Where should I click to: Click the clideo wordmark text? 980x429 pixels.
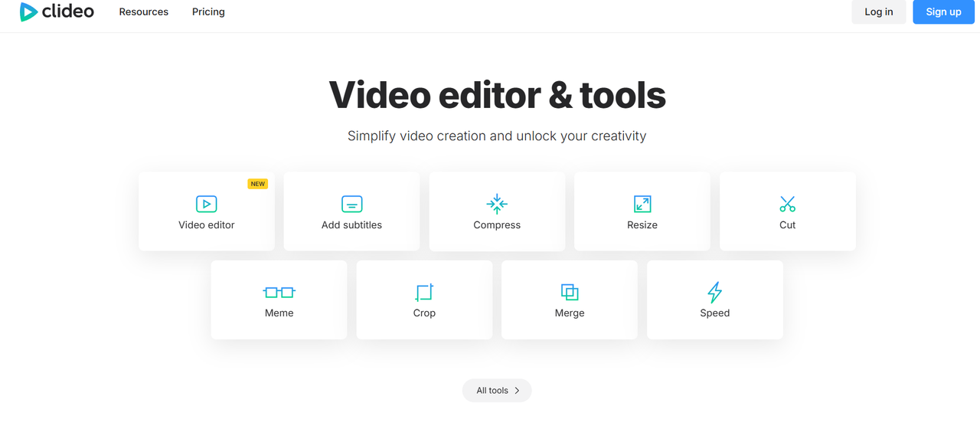click(69, 11)
